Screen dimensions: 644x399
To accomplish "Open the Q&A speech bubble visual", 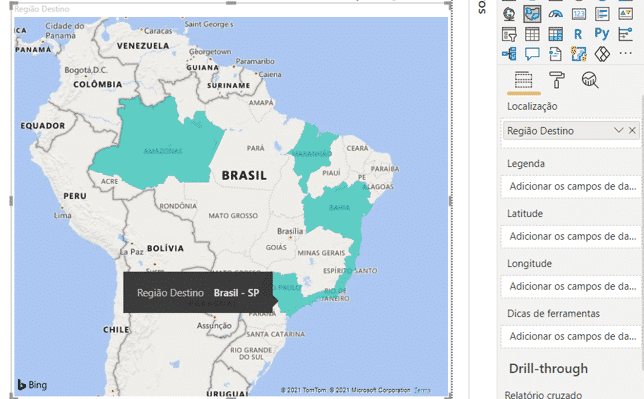I will click(x=532, y=54).
